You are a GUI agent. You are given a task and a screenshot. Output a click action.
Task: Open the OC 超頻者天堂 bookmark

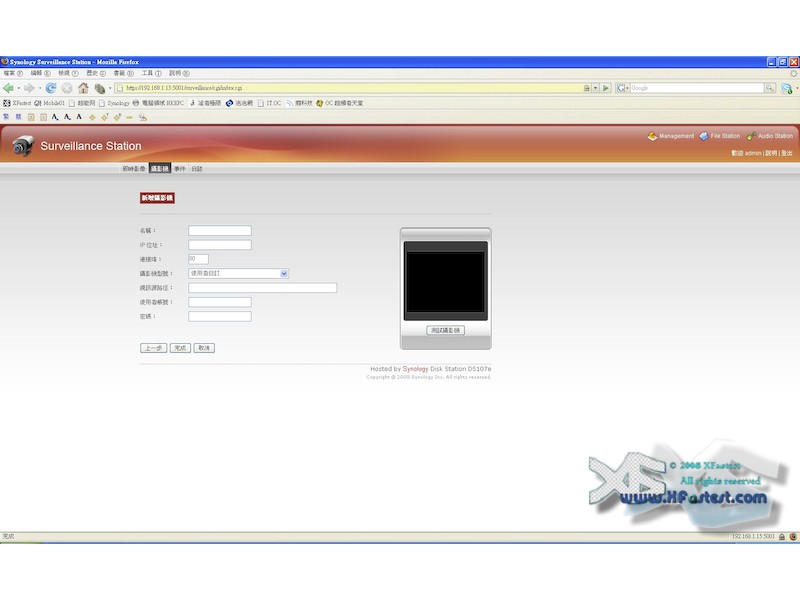coord(340,103)
